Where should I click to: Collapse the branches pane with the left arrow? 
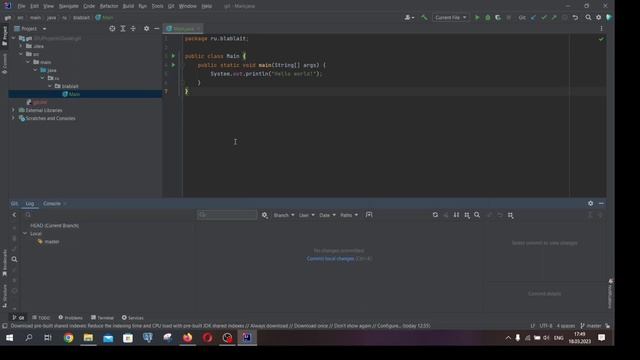(14, 215)
